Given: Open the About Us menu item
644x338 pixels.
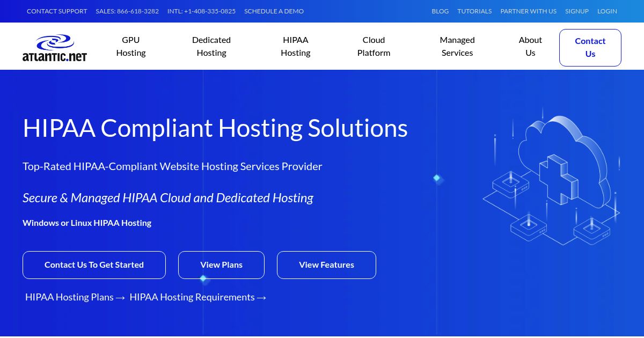Looking at the screenshot, I should (x=530, y=46).
